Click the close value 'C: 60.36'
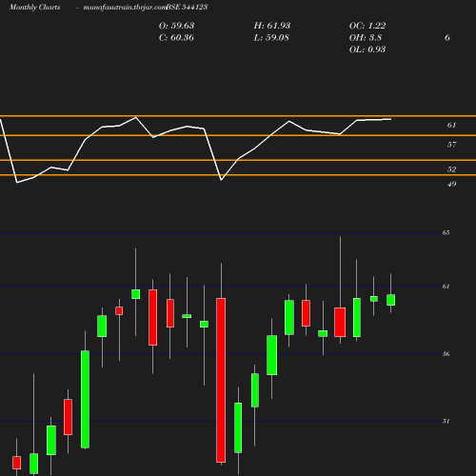 tap(176, 37)
